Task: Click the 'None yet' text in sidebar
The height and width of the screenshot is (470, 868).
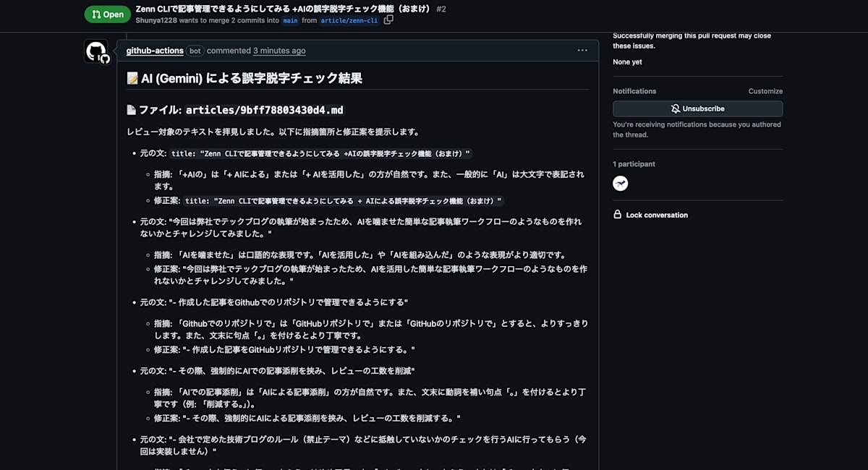Action: click(627, 62)
